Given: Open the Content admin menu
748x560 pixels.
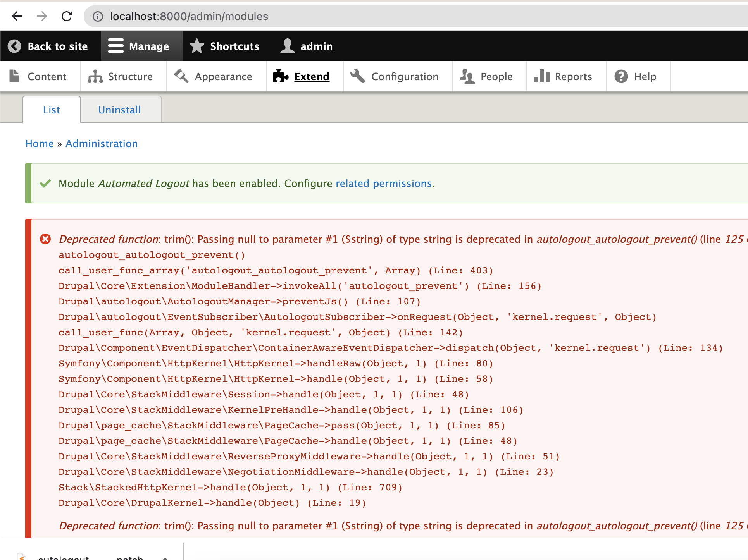Looking at the screenshot, I should [x=40, y=77].
